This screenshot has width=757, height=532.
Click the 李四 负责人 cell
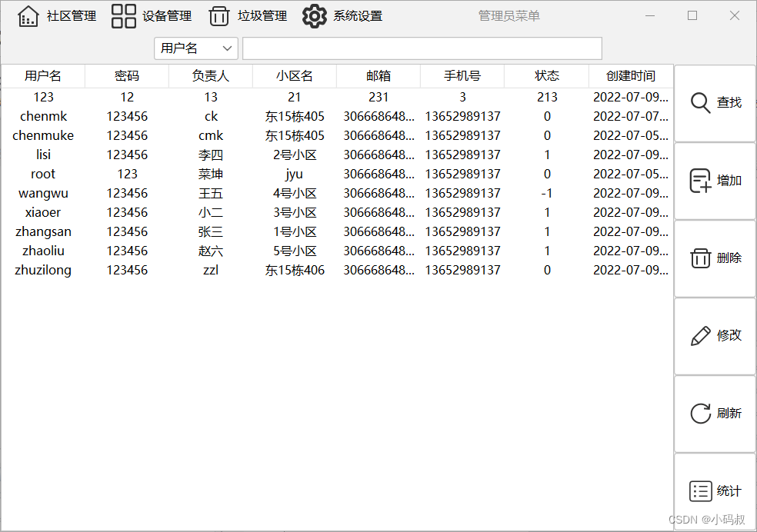211,155
